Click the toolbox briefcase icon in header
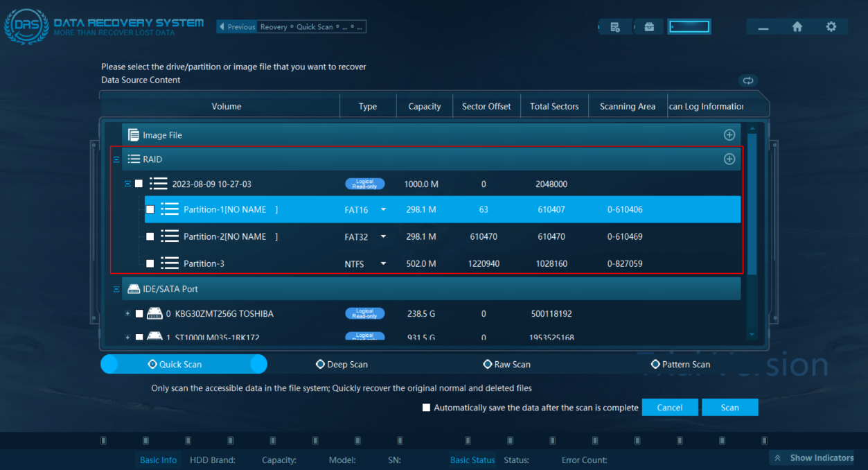The width and height of the screenshot is (868, 470). pos(649,27)
